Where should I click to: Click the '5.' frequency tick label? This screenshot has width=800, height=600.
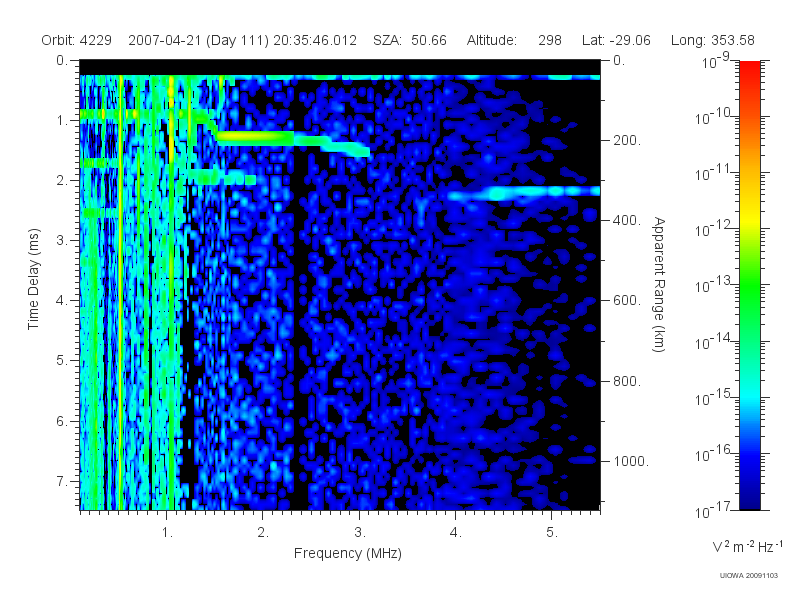(x=552, y=533)
